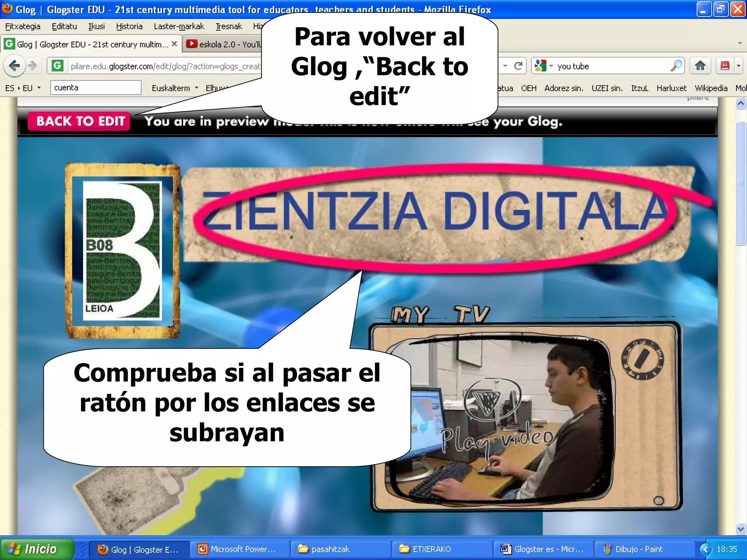
Task: Click the red toolbar add-on icon
Action: 725,66
